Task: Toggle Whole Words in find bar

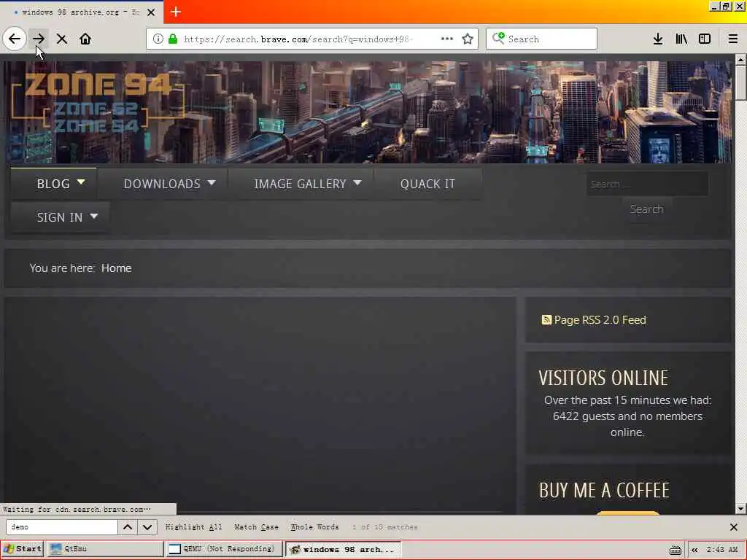Action: click(x=314, y=527)
